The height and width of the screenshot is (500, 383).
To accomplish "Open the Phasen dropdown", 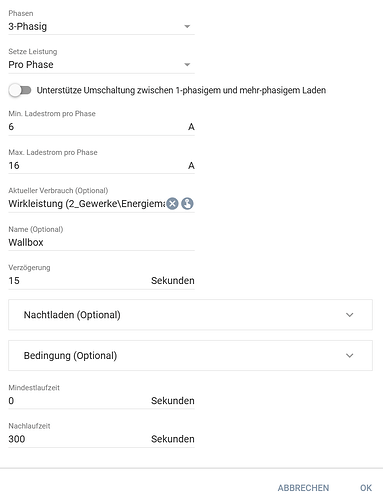I will (x=101, y=27).
